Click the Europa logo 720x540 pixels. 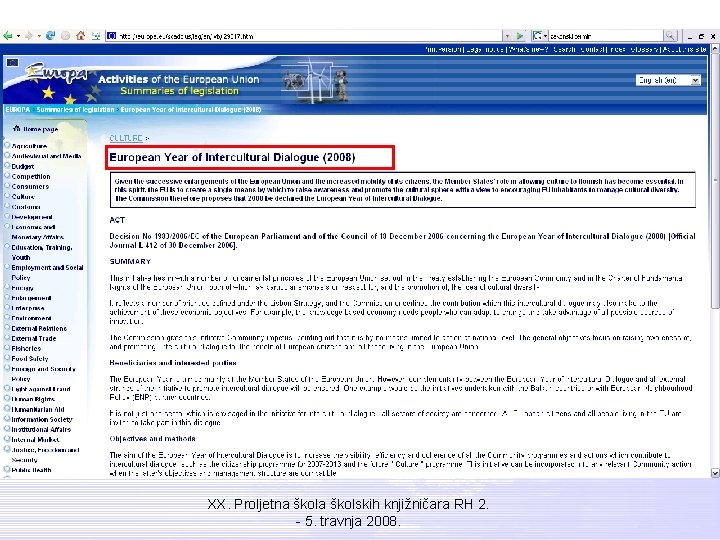(56, 73)
